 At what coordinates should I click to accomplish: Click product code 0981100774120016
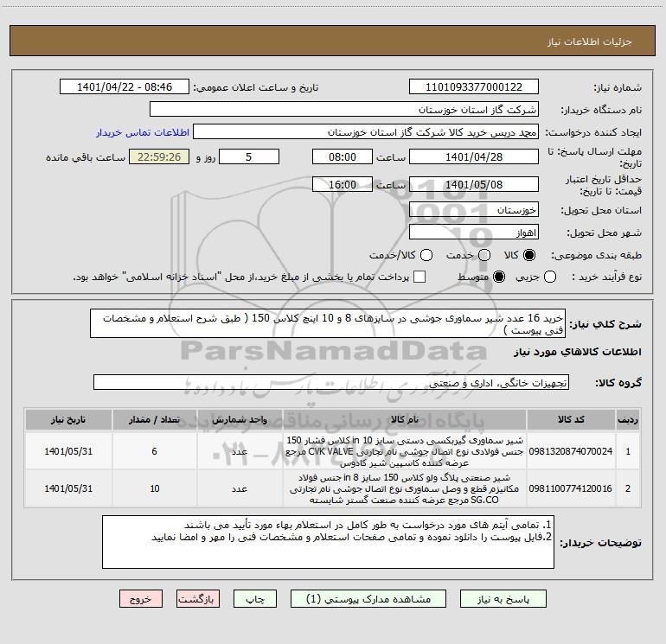[571, 488]
